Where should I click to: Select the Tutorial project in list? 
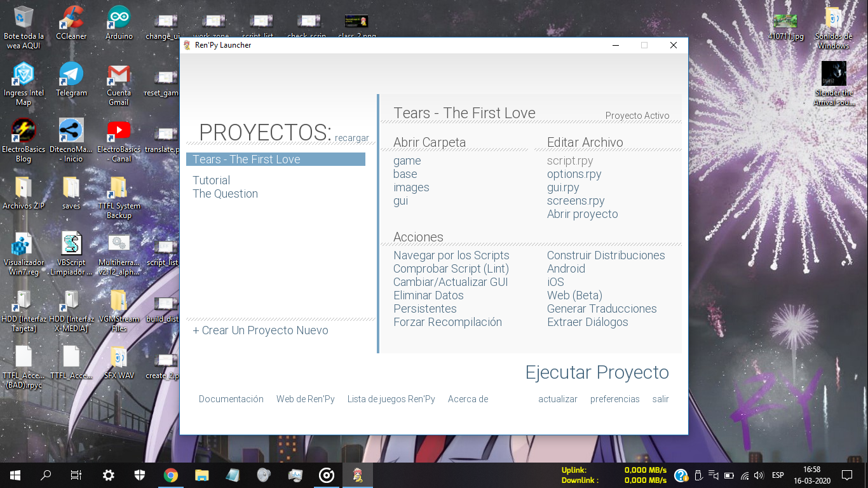[212, 180]
